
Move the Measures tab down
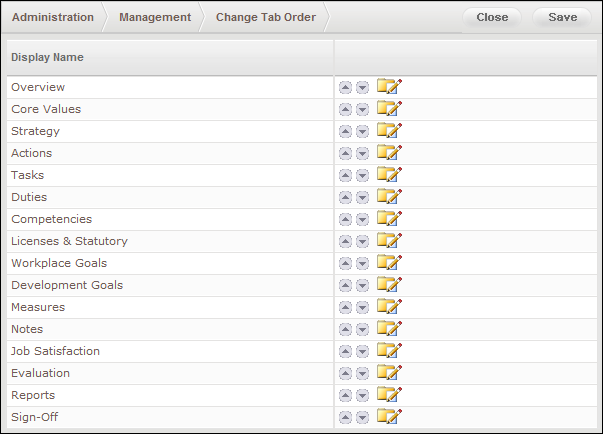(x=362, y=308)
